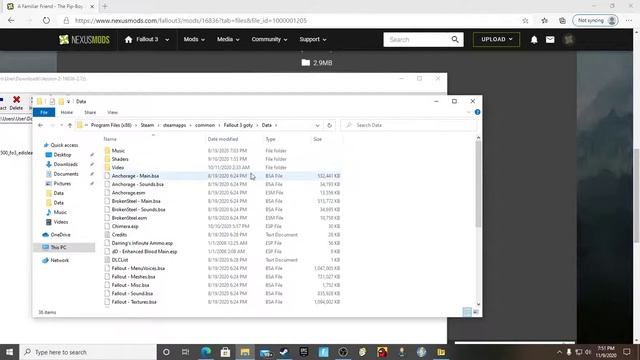Open address bar history dropdown in Explorer
The height and width of the screenshot is (360, 640).
pos(317,125)
